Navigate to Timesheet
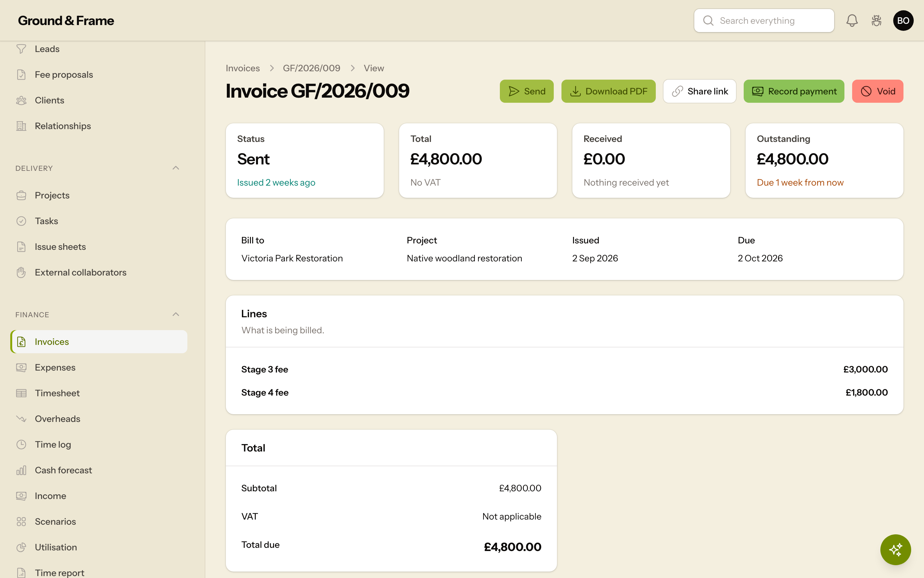Viewport: 924px width, 578px height. (98, 393)
